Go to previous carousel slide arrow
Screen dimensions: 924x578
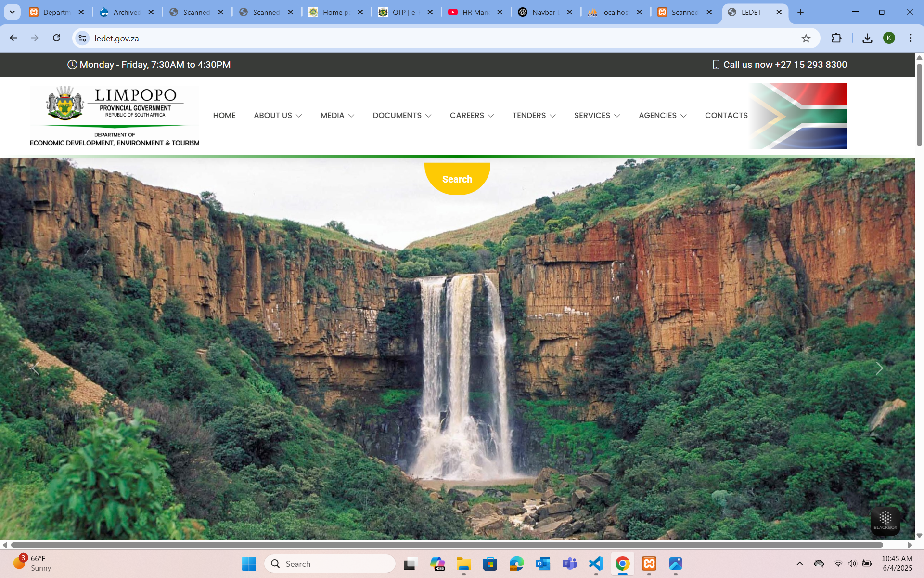pos(35,368)
